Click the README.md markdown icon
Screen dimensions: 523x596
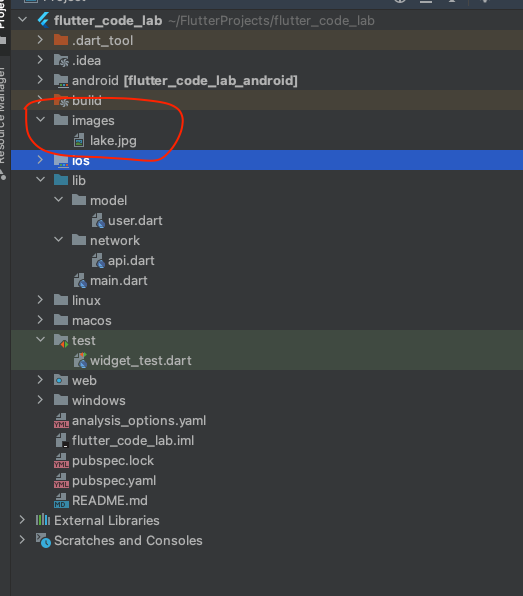[61, 501]
